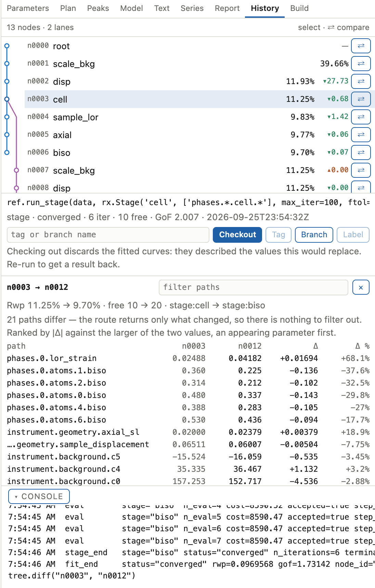
Task: Click the compare icon on the n0005 axial row
Action: (361, 135)
